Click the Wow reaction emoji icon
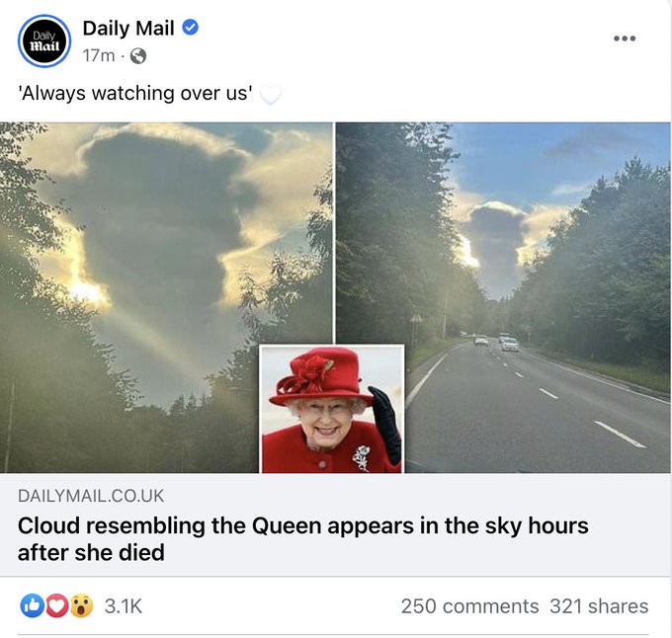 click(x=81, y=605)
